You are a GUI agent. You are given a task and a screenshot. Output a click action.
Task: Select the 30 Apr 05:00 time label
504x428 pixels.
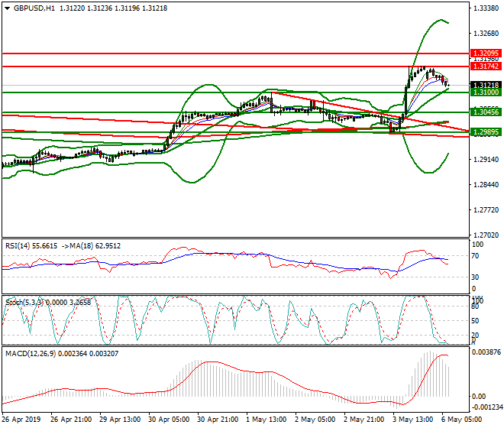pyautogui.click(x=167, y=421)
